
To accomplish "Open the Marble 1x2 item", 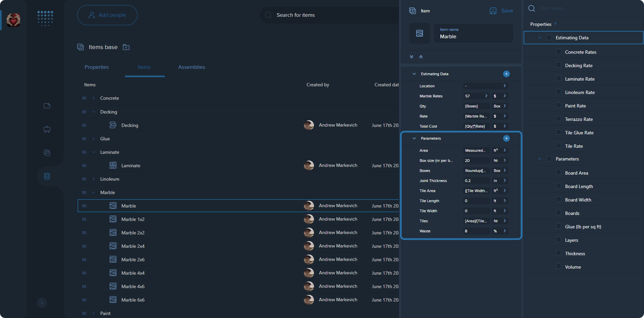I will (x=133, y=219).
